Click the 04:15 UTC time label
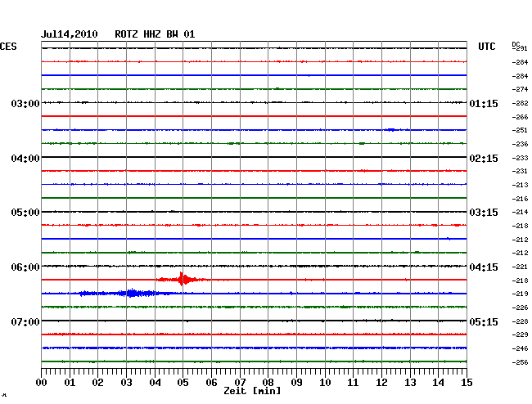 [x=484, y=267]
